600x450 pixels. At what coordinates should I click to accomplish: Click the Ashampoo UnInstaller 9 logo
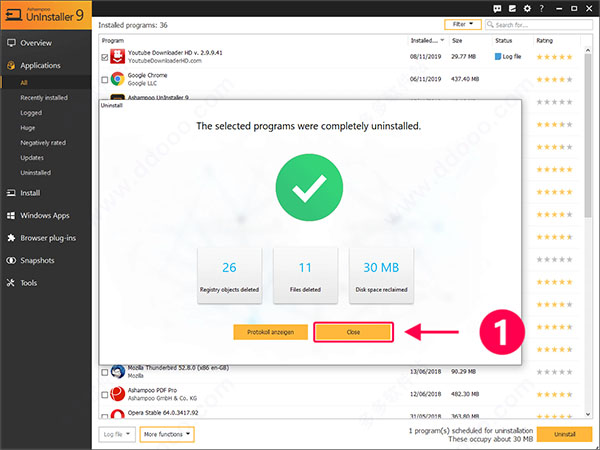tap(46, 15)
